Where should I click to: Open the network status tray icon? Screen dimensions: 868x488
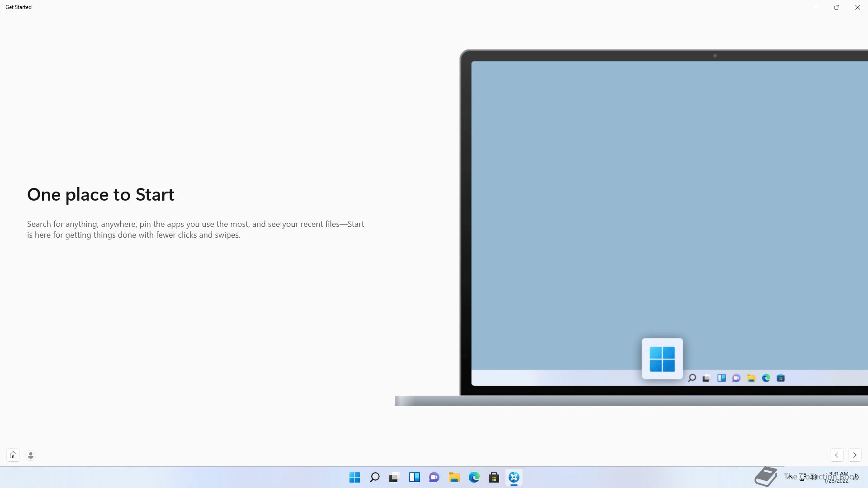pyautogui.click(x=802, y=477)
